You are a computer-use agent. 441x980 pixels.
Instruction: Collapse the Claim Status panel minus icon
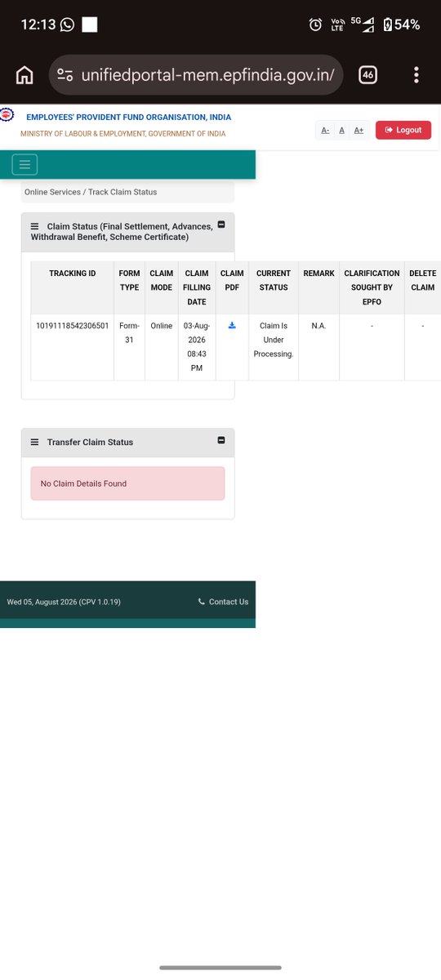click(x=221, y=225)
